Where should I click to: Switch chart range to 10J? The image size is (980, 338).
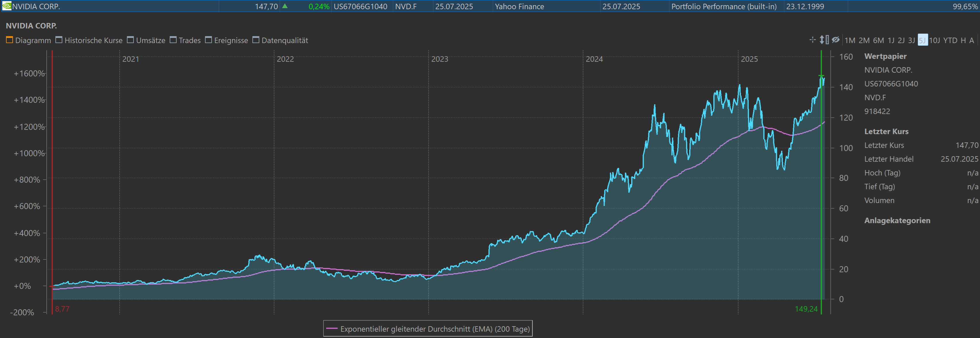[x=934, y=40]
